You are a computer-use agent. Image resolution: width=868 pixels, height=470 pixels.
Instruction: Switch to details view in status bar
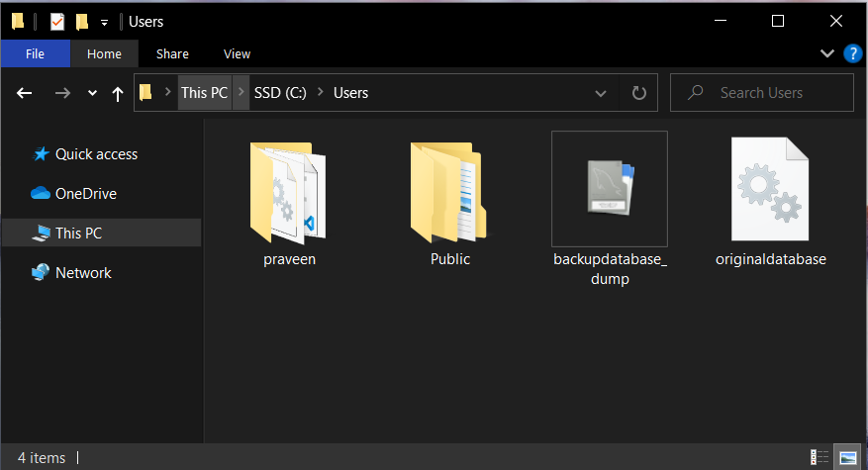[820, 457]
